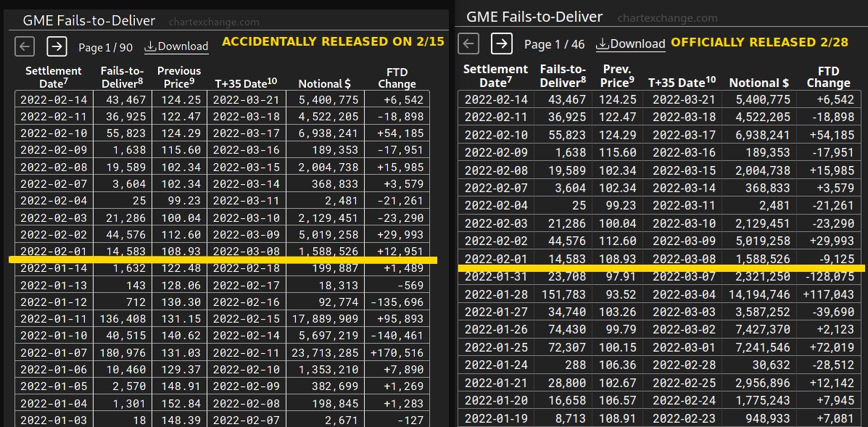Select 2022-01-05 date in left table

pyautogui.click(x=54, y=386)
